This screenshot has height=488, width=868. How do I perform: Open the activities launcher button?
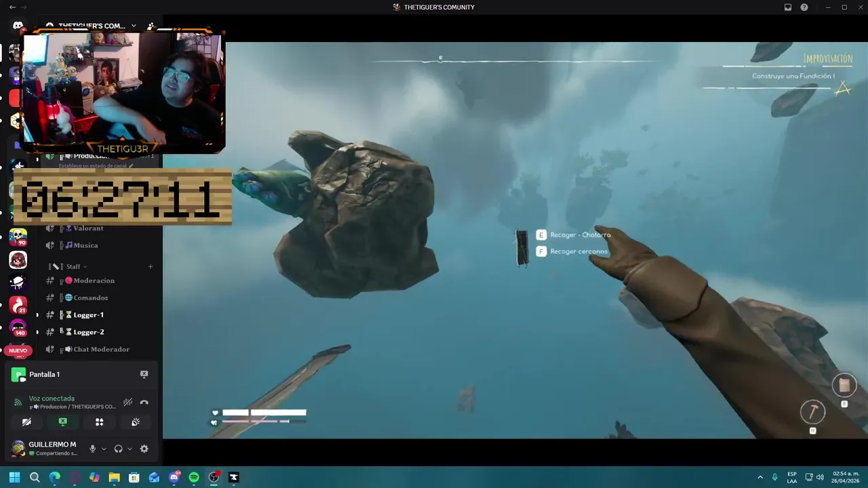(99, 422)
